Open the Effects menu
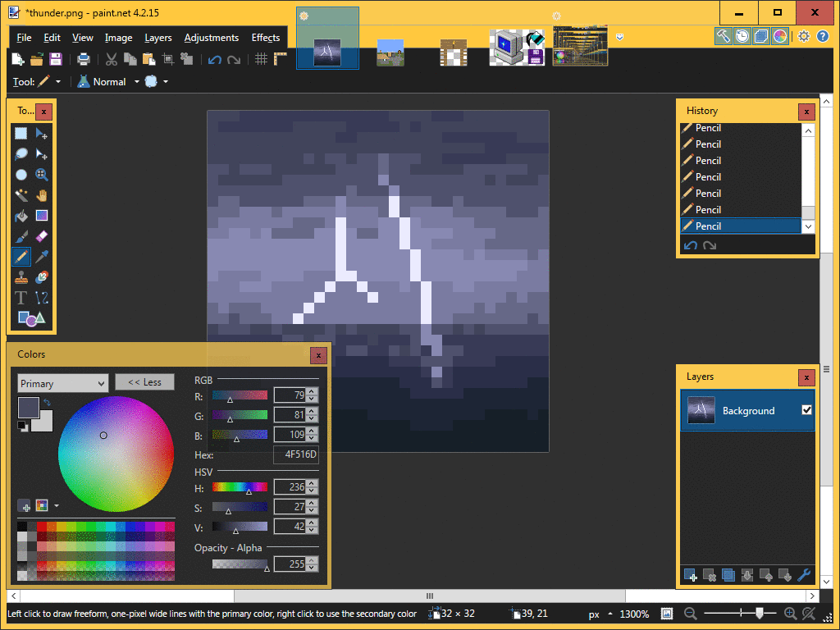This screenshot has height=630, width=840. (x=266, y=38)
